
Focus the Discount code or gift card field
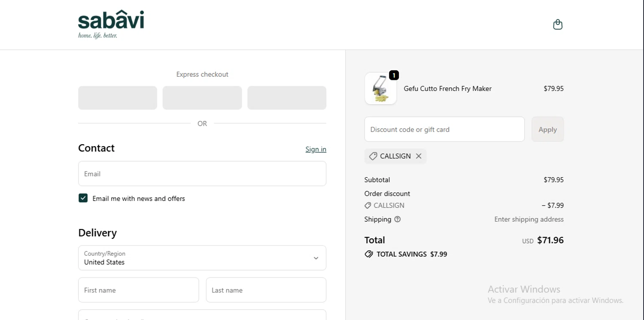(x=444, y=129)
